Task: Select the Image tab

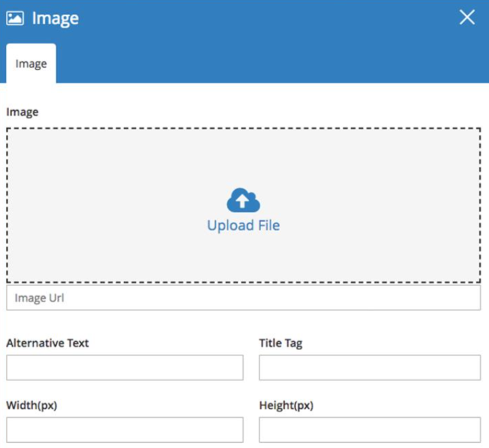Action: click(31, 63)
